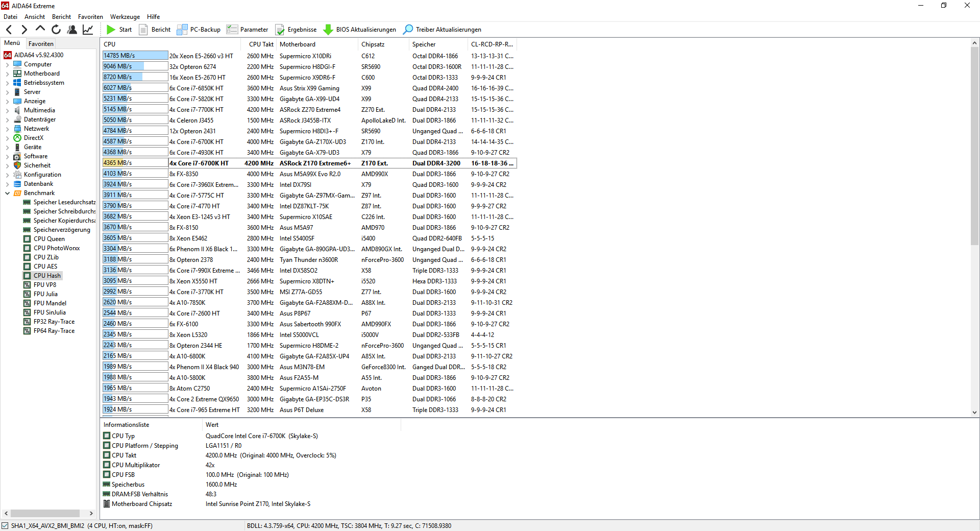Viewport: 980px width, 531px height.
Task: Refresh the benchmark with the Refresh icon
Action: (x=56, y=30)
